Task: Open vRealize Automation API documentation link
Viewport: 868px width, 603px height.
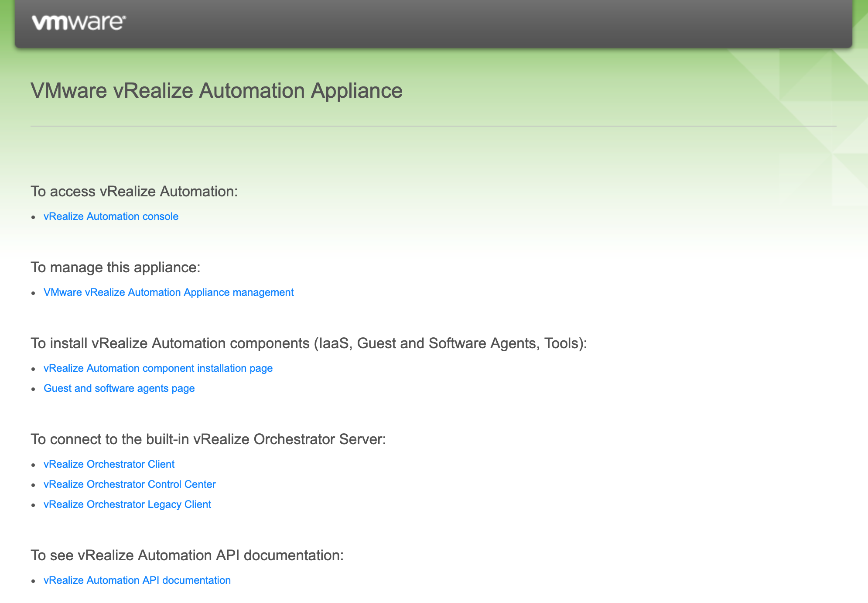Action: tap(137, 580)
